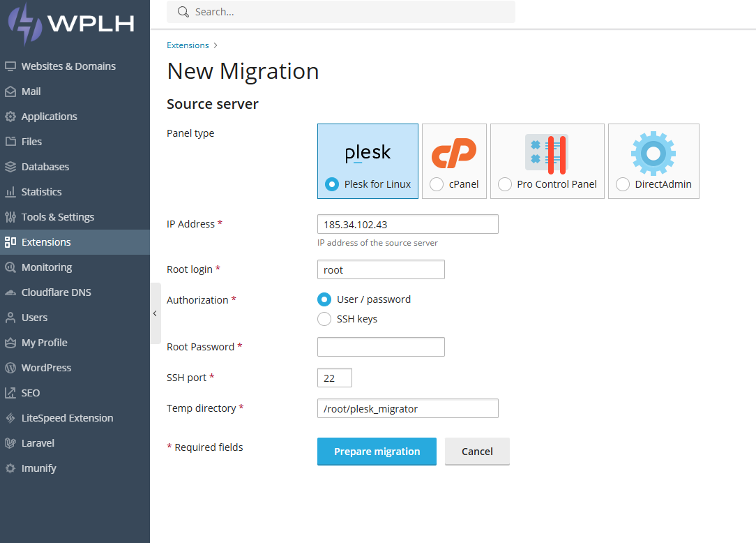Choose SSH keys authorization

(324, 319)
